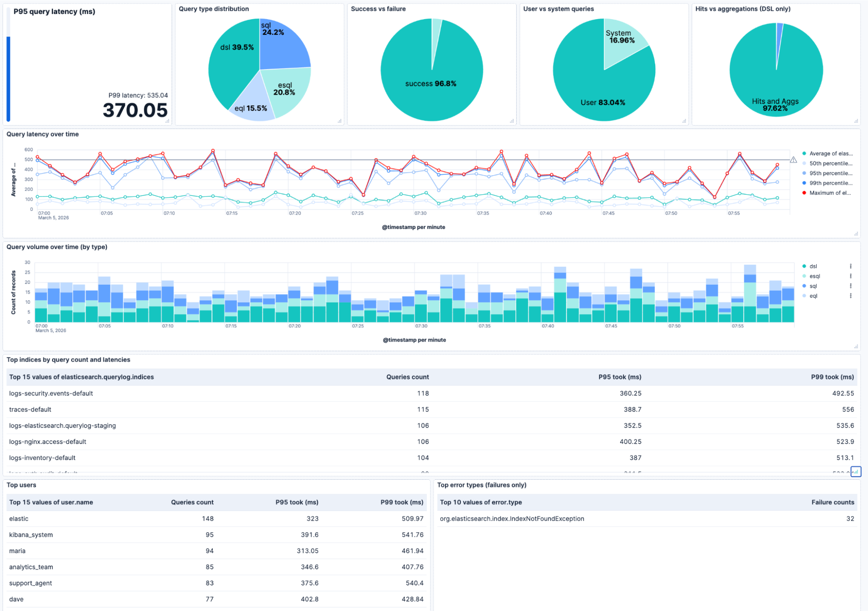Click red color dot for Maximum series legend
The image size is (868, 611).
[x=804, y=193]
